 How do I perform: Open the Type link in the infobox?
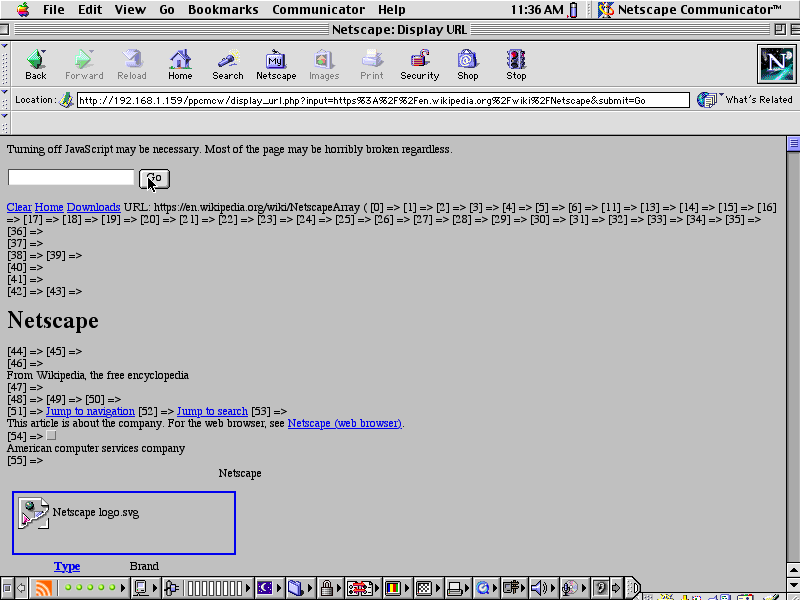coord(67,566)
